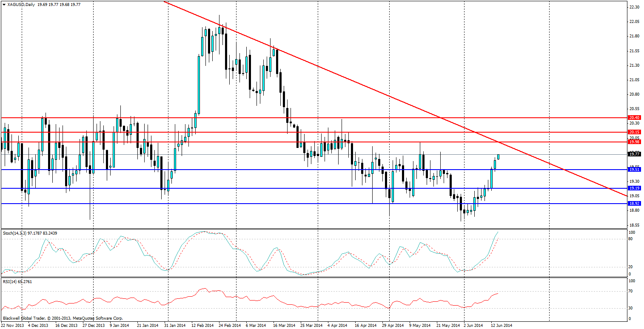Screen dimensions: 644x329
Task: Click the 2 Jun 2014 date label
Action: pos(474,326)
